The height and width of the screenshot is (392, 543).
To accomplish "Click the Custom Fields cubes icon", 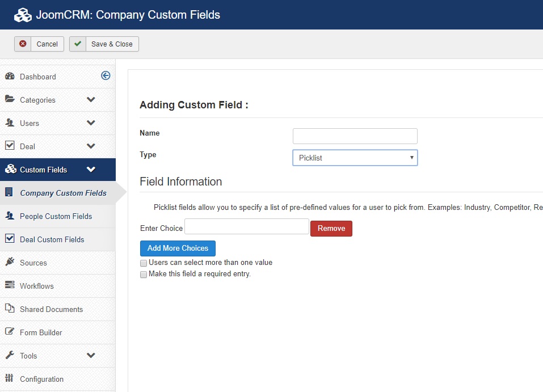I will tap(11, 169).
